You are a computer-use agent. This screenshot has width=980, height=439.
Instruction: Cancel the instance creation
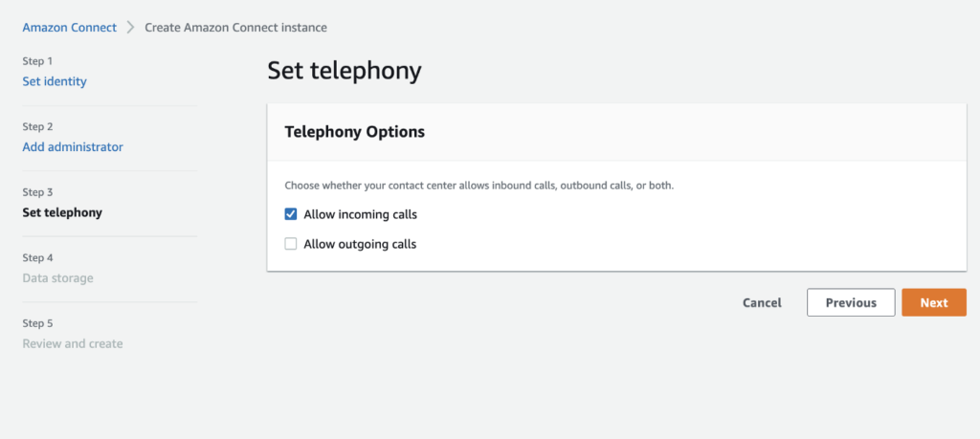pyautogui.click(x=762, y=302)
